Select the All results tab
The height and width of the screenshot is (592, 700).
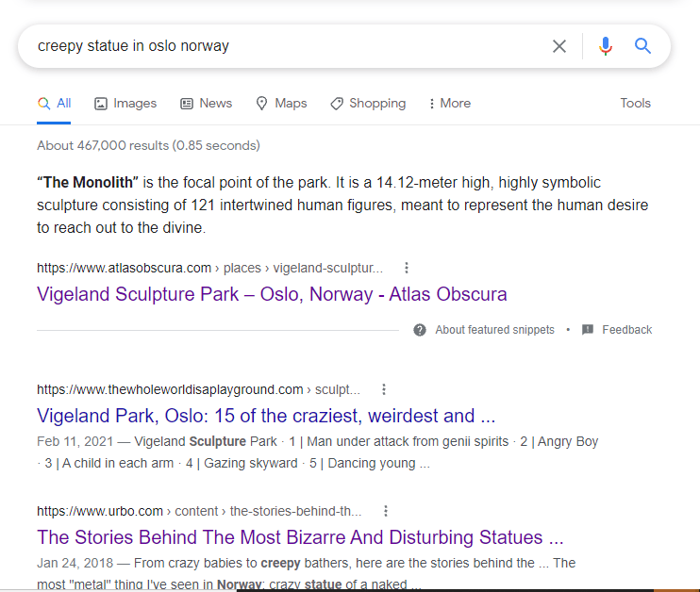55,104
